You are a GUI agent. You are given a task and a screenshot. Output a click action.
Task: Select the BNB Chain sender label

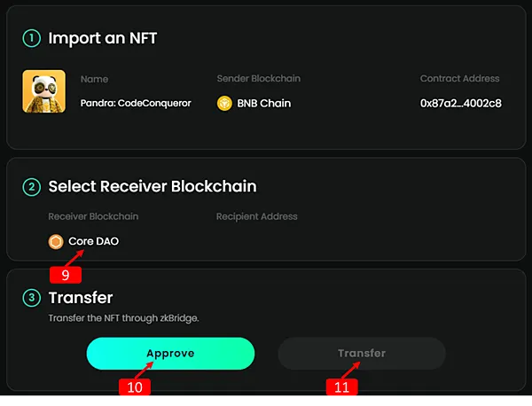[x=264, y=104]
